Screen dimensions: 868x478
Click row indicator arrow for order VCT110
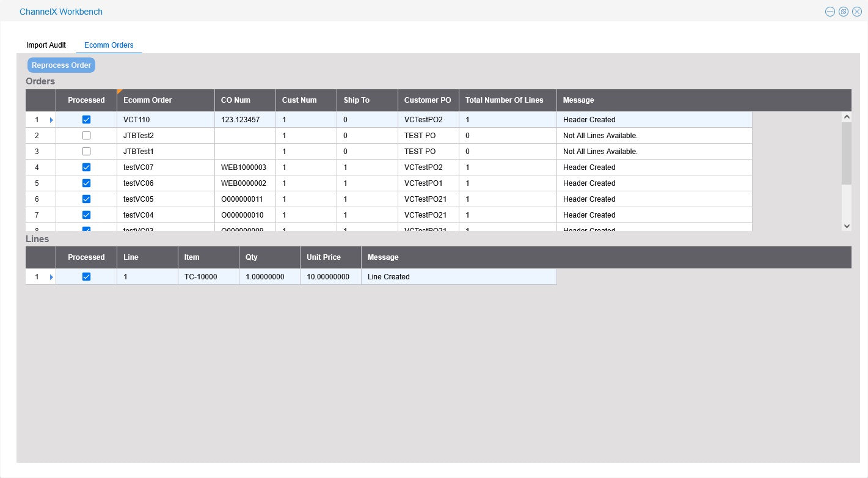tap(51, 120)
